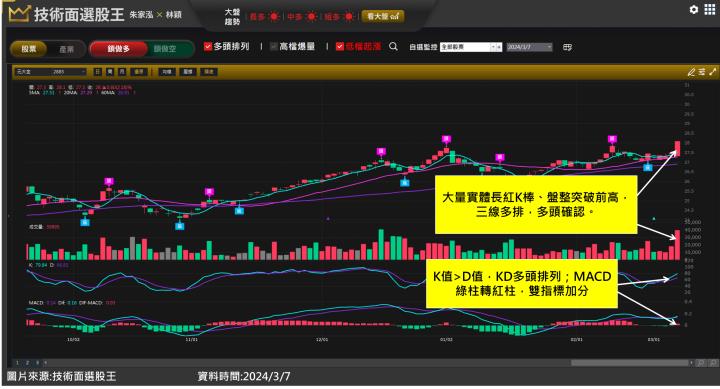Image resolution: width=720 pixels, height=389 pixels.
Task: Click the first button in the chart toolbar's right group
Action: point(167,72)
